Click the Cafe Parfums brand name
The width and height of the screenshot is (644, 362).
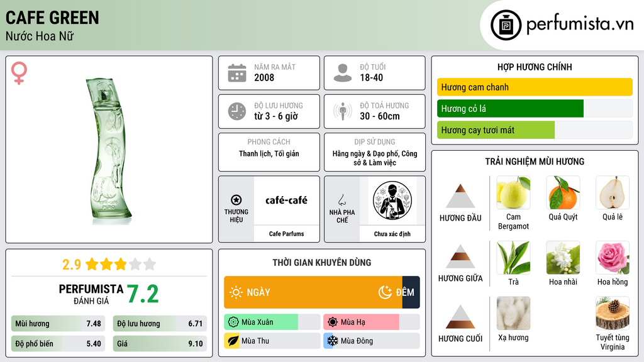[286, 234]
